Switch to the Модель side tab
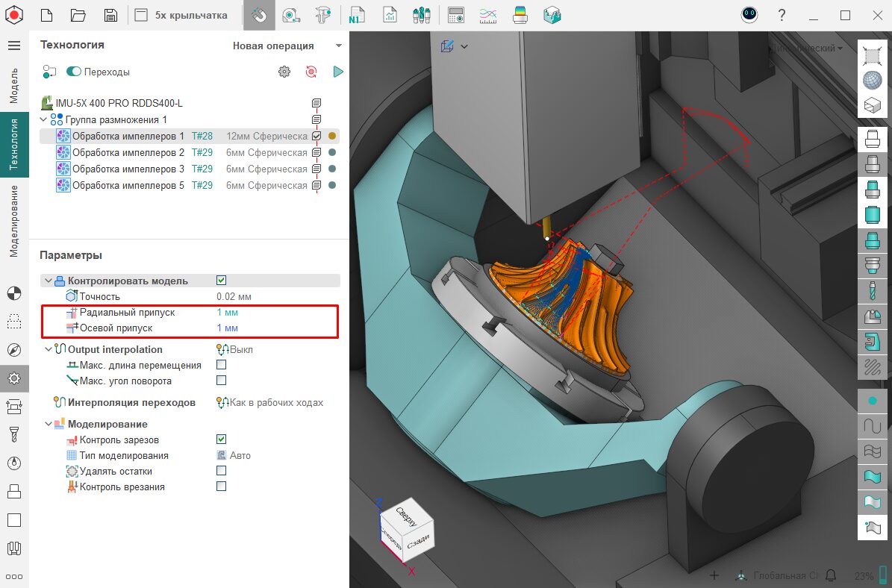Image resolution: width=892 pixels, height=588 pixels. tap(14, 84)
